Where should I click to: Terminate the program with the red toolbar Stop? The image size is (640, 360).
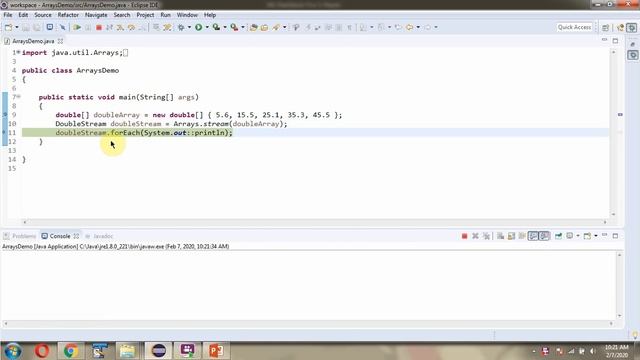pyautogui.click(x=98, y=27)
